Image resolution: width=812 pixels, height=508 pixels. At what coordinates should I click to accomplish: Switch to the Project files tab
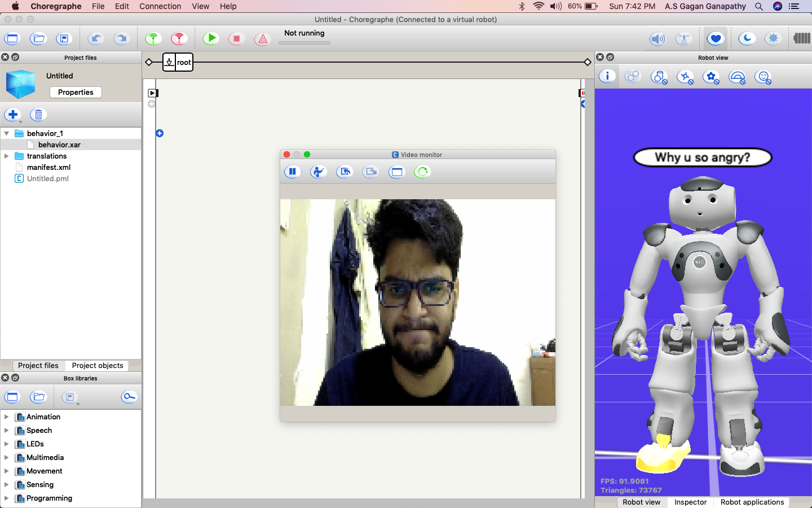38,365
